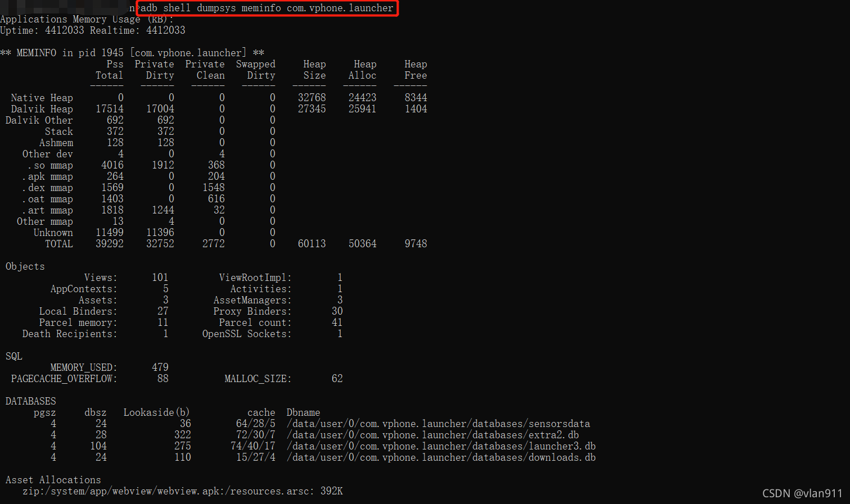
Task: Click the TOTAL Heap Size value 60113
Action: point(312,244)
